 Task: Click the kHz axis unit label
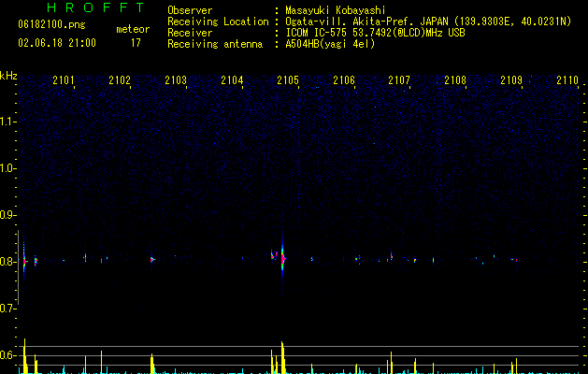coord(8,76)
